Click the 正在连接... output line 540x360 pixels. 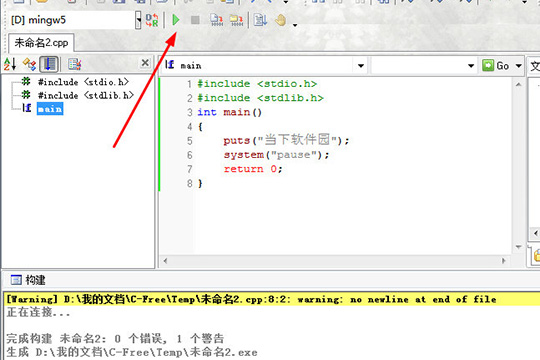click(38, 312)
